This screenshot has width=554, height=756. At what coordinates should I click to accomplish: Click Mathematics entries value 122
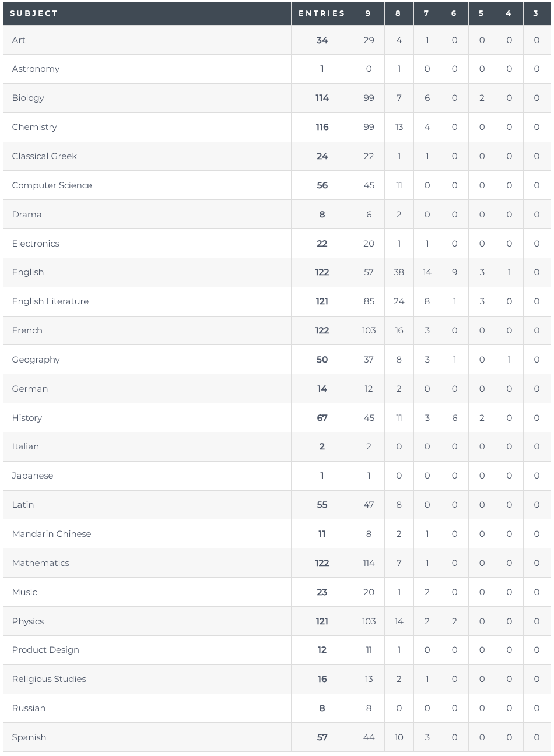click(x=322, y=563)
